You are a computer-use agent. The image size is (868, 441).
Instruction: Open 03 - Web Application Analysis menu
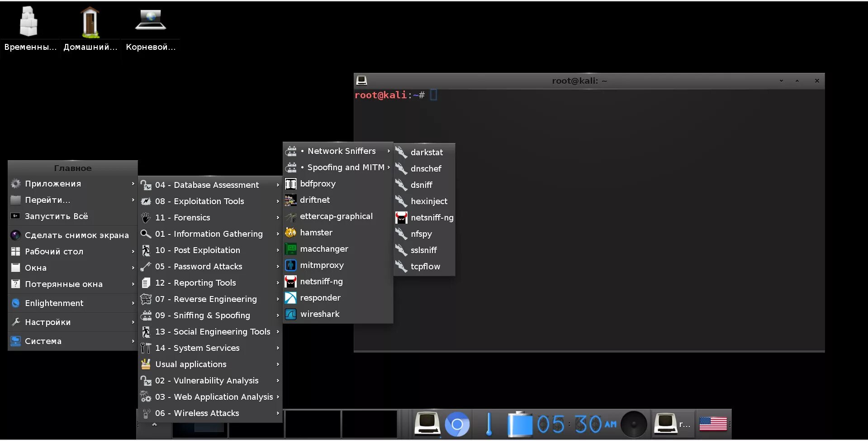click(210, 397)
